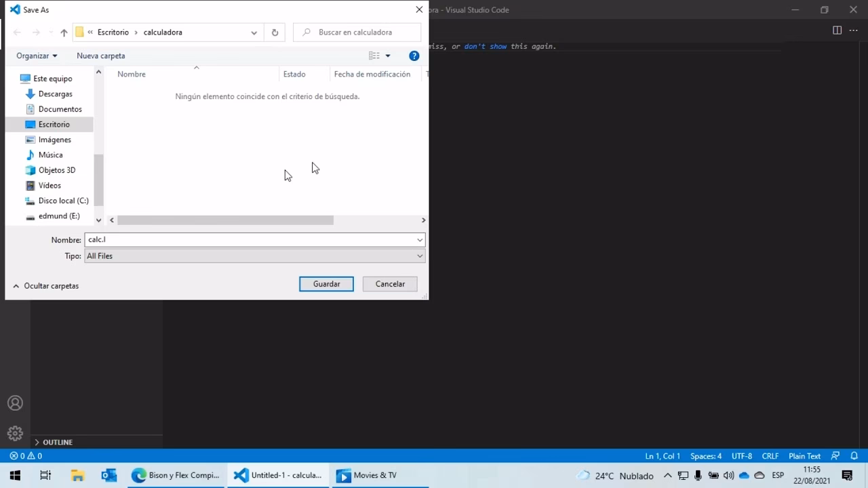Open editor More Actions ellipsis
This screenshot has width=868, height=488.
click(x=853, y=30)
